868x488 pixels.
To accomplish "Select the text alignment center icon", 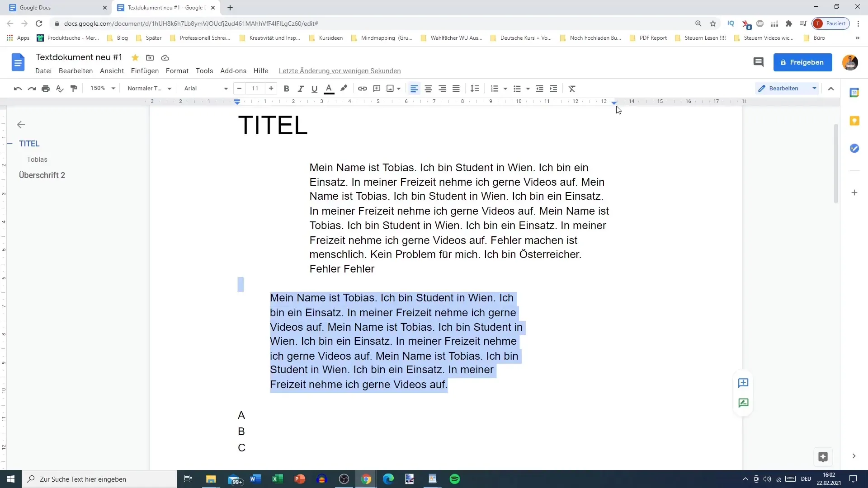I will [428, 88].
